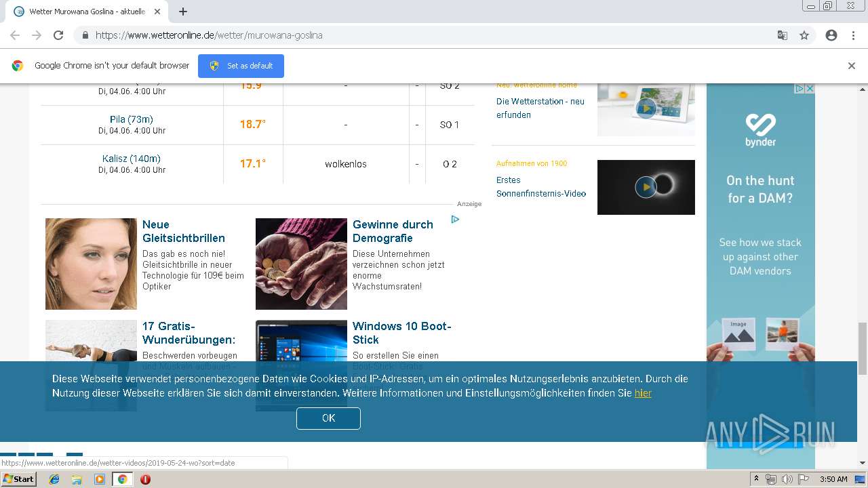Close the Wetter Murowana Goslina tab
Image resolution: width=868 pixels, height=488 pixels.
[x=157, y=12]
